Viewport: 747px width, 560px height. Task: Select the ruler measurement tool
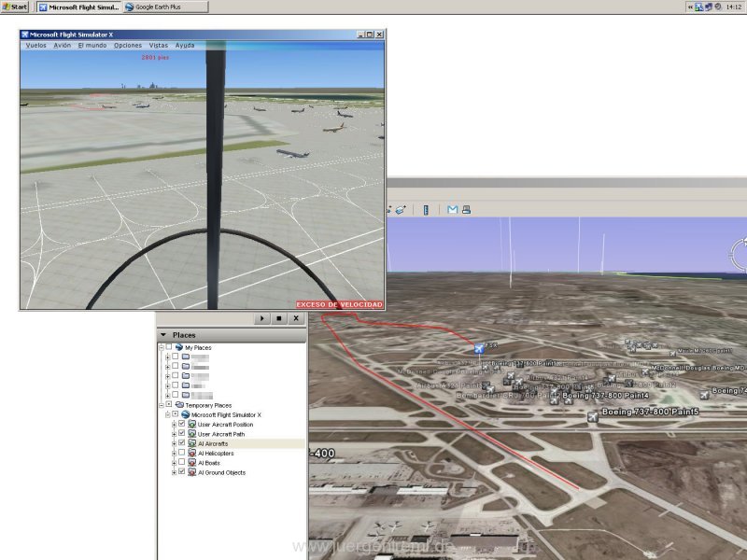426,209
